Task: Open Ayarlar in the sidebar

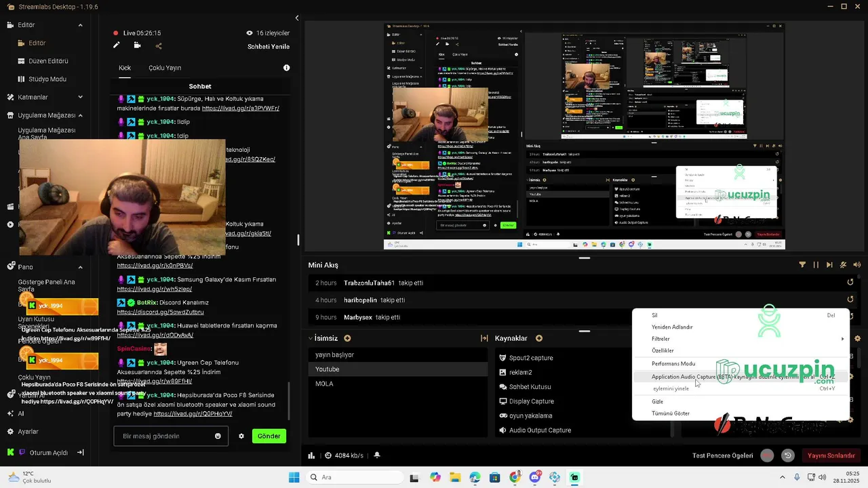Action: tap(28, 432)
